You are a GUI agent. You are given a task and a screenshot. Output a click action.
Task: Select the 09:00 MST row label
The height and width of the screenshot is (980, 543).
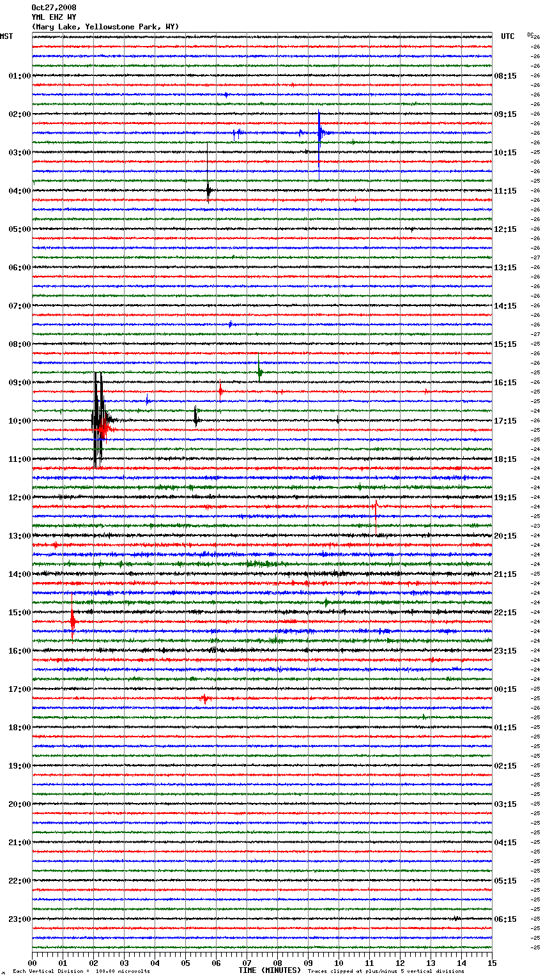[x=20, y=383]
